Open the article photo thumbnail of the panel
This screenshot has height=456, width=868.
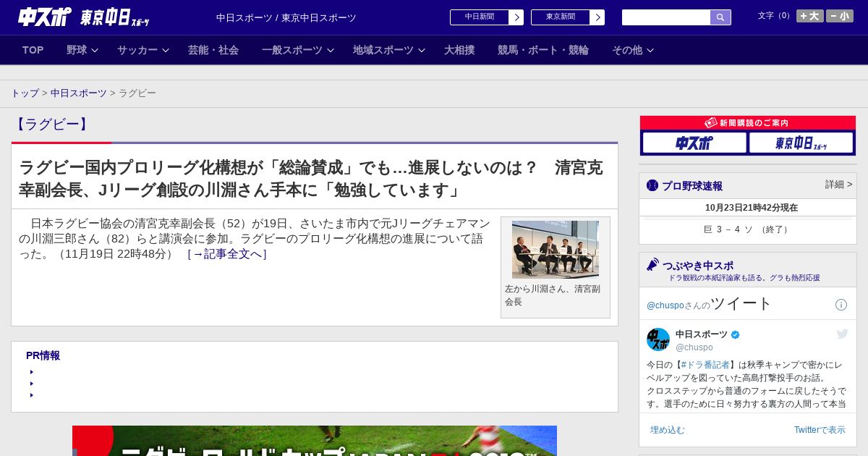(x=555, y=250)
